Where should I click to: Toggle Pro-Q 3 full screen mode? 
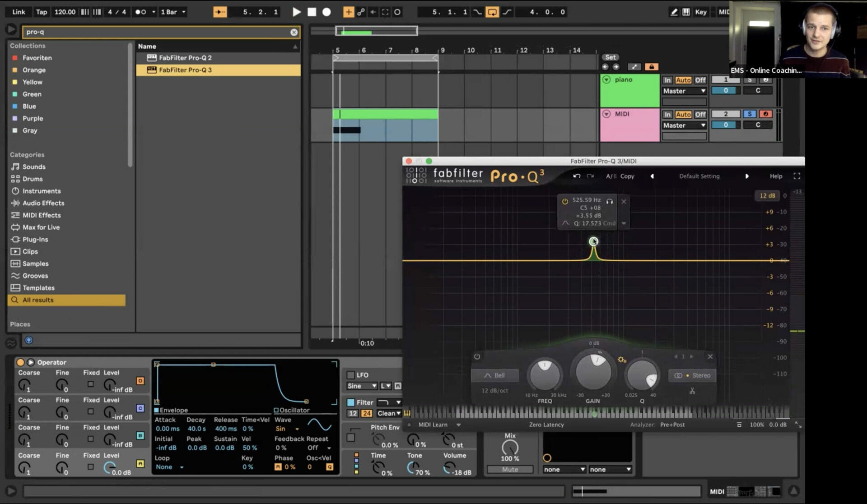pos(797,176)
